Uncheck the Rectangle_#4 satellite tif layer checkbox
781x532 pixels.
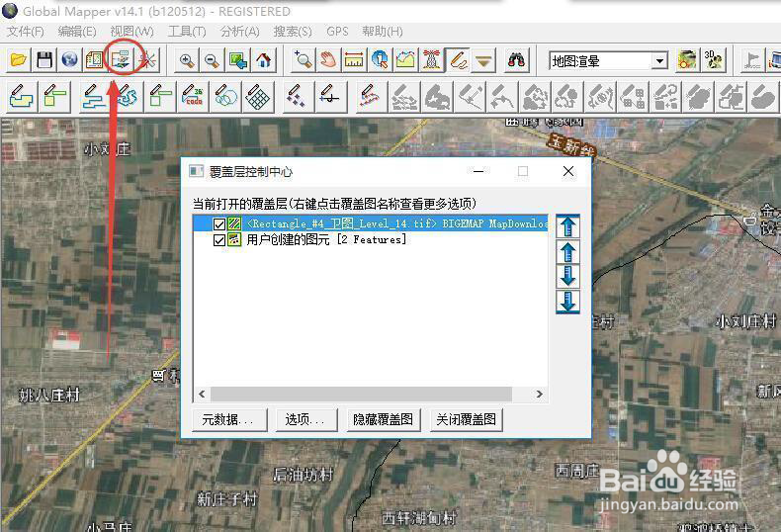click(218, 223)
